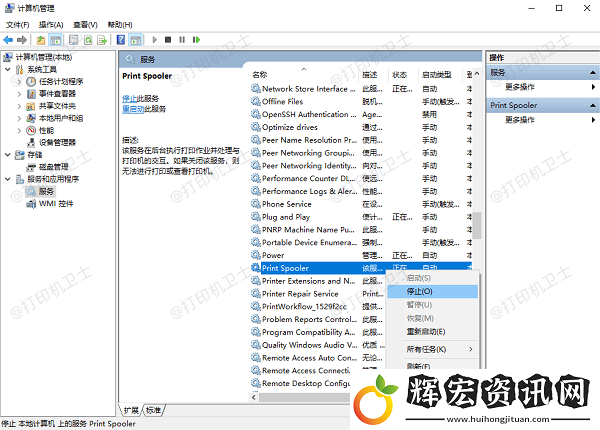Expand the Shared Folders tree node arrow
600x430 pixels.
(x=19, y=106)
